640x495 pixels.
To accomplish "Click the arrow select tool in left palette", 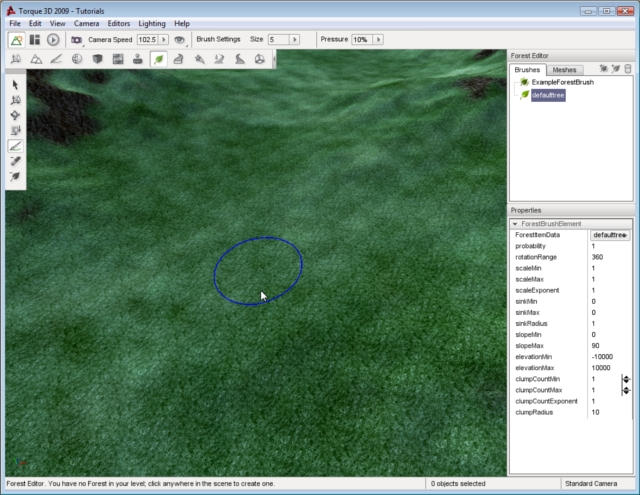I will pos(15,84).
